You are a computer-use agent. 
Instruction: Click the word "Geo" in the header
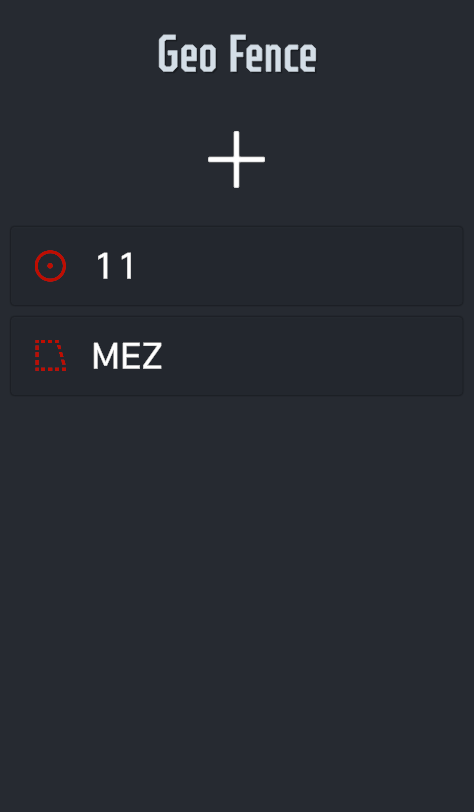(187, 54)
